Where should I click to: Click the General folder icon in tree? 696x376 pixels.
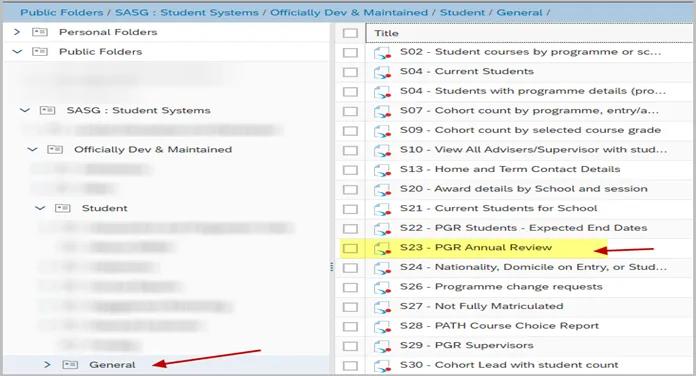point(70,364)
